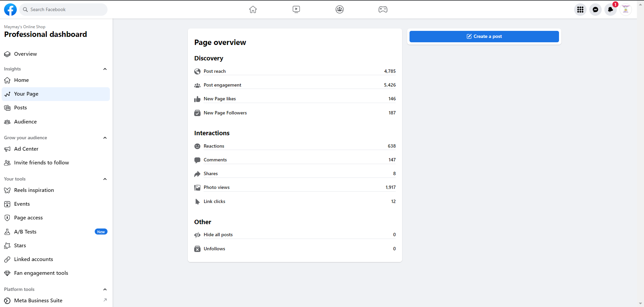644x307 pixels.
Task: Collapse the Insights section
Action: [105, 69]
